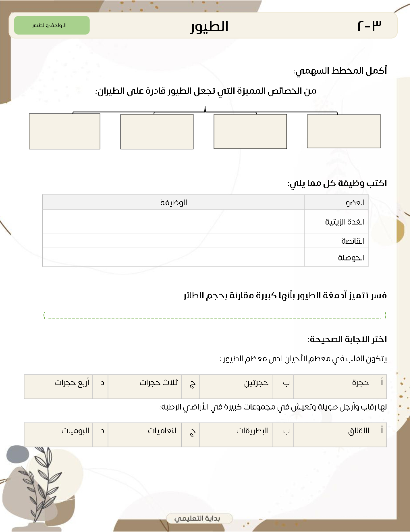The height and width of the screenshot is (532, 411).
Task: Choose the option حجرة
Action: tap(360, 383)
